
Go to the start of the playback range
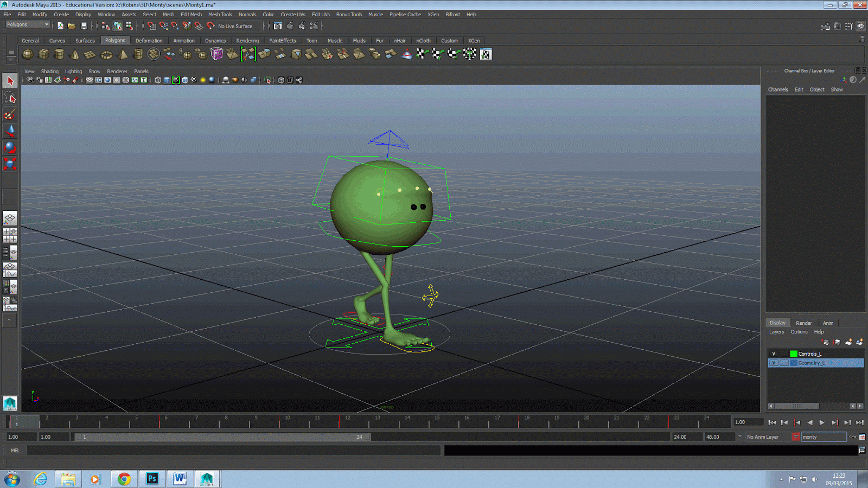772,422
